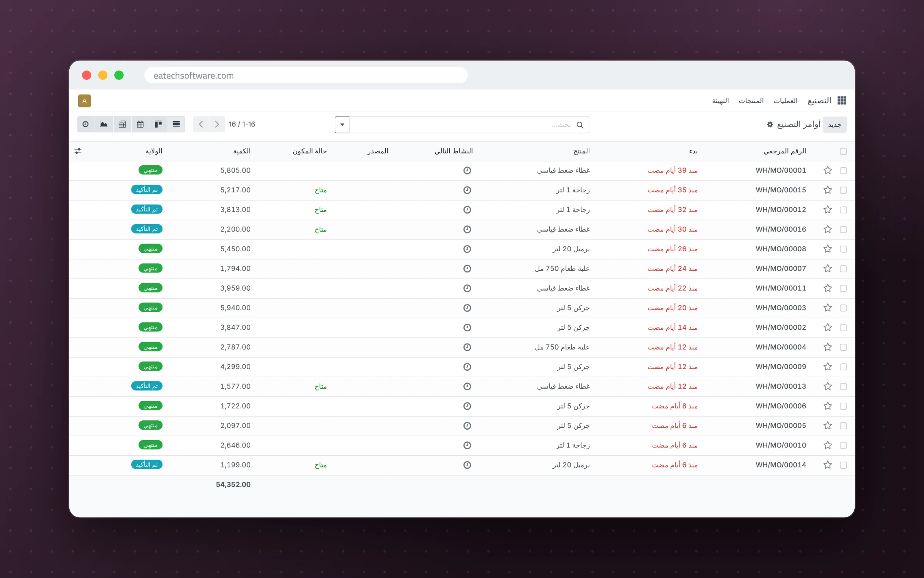
Task: Switch to the graph view icon
Action: click(x=104, y=124)
